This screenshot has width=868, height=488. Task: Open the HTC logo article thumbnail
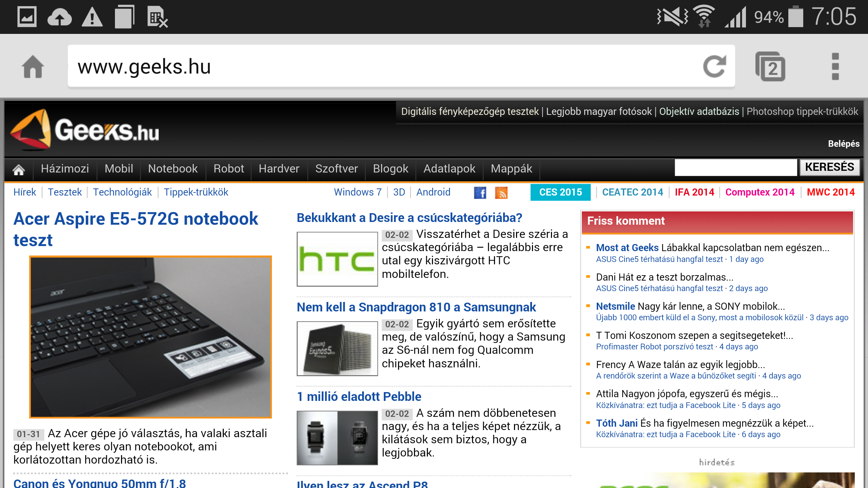coord(337,259)
